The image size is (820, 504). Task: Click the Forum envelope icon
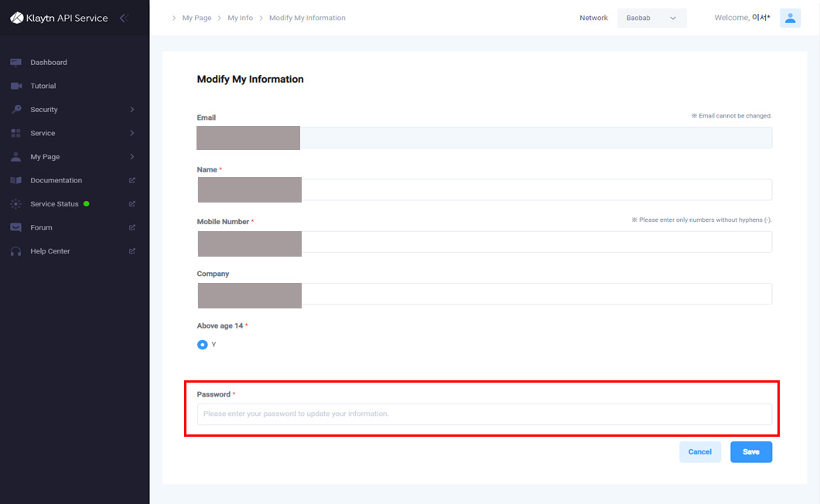15,227
